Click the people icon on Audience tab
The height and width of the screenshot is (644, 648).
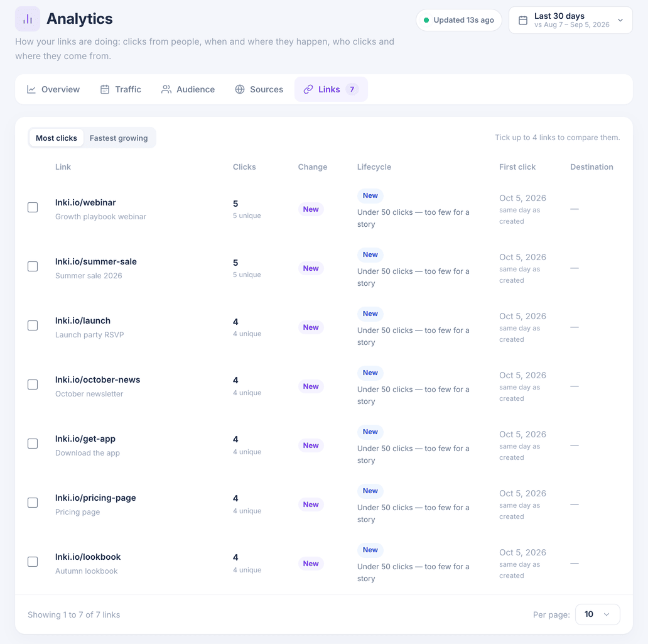click(166, 89)
